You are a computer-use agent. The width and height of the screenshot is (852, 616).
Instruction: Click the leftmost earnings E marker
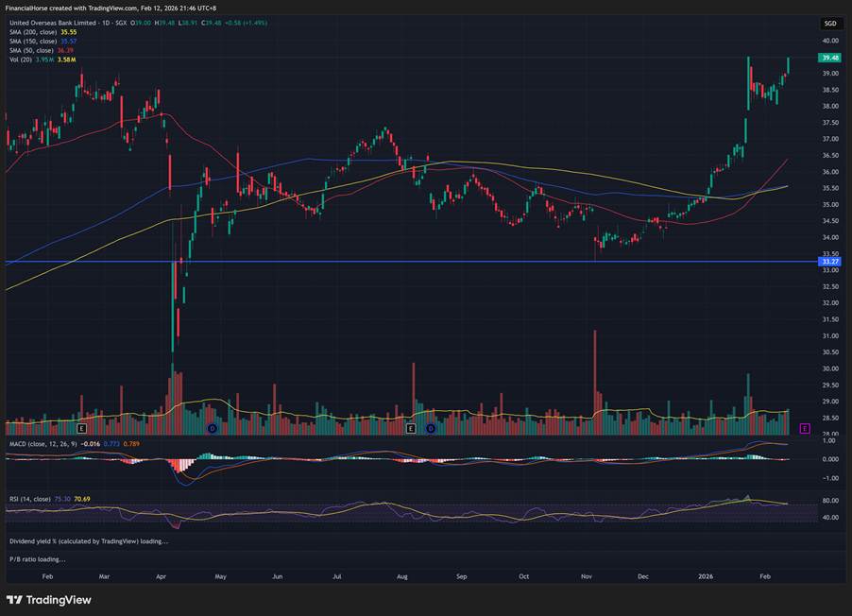(81, 429)
